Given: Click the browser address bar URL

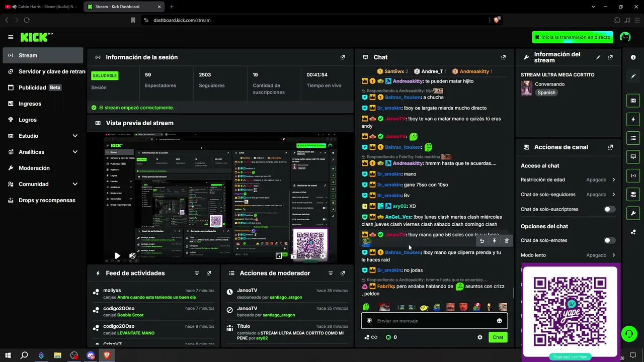Looking at the screenshot, I should (182, 20).
